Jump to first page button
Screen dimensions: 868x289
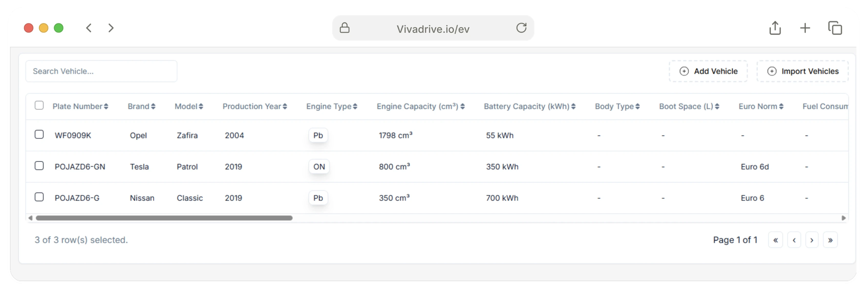coord(775,240)
